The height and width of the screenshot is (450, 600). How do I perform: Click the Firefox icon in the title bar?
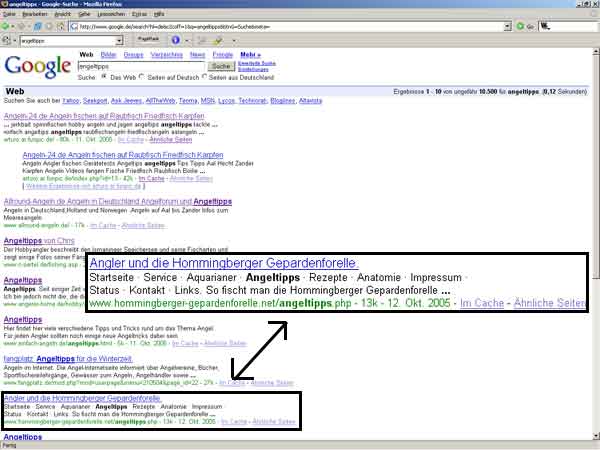click(4, 4)
